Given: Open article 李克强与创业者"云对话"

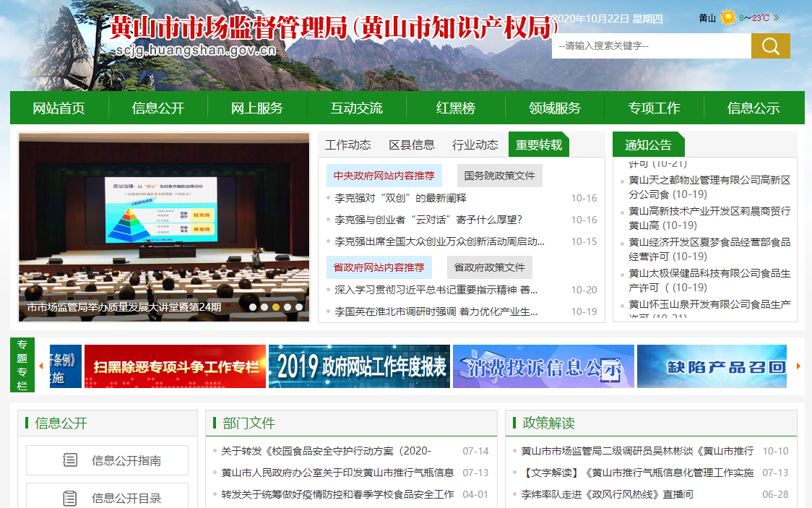Looking at the screenshot, I should (428, 220).
